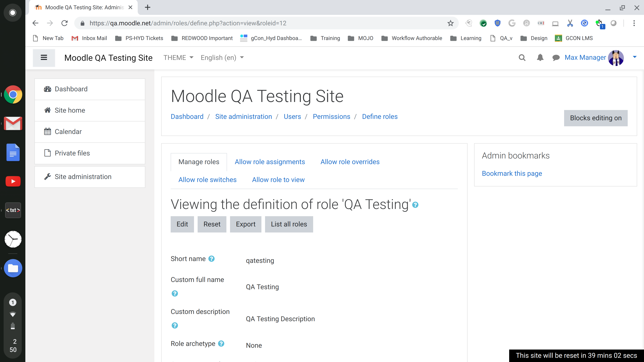Open a new browser tab with plus

click(148, 7)
